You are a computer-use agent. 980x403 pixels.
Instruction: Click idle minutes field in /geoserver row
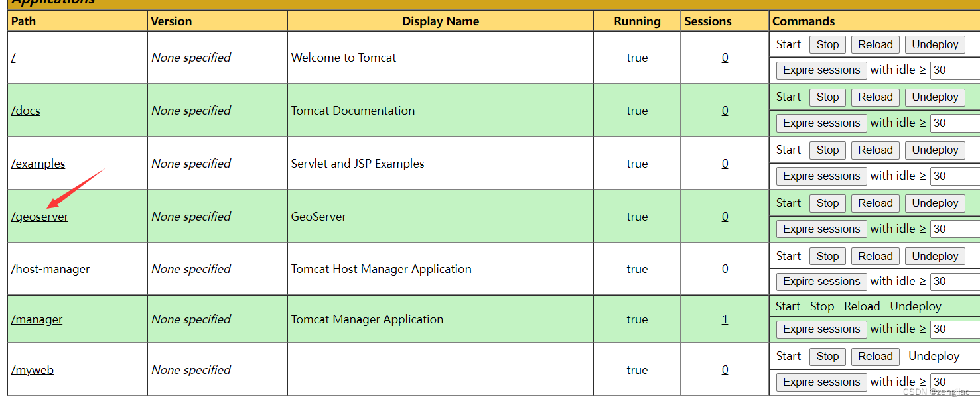[955, 229]
